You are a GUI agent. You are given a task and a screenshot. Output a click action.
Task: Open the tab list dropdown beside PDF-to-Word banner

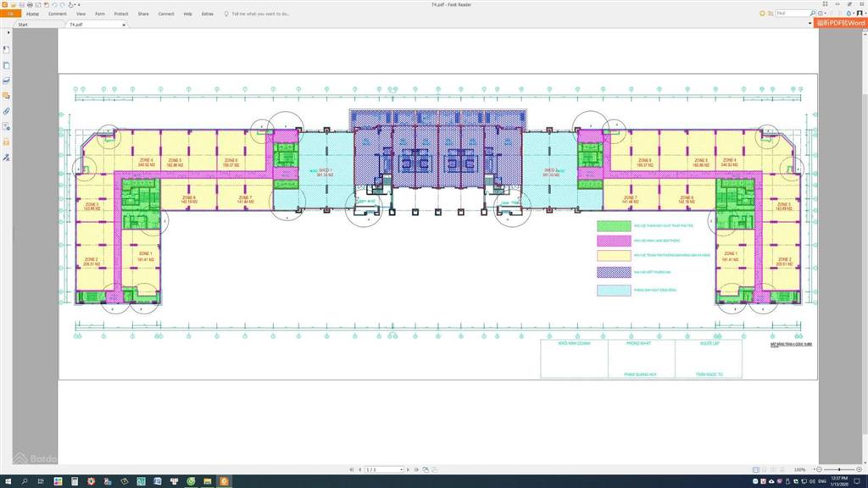(810, 23)
